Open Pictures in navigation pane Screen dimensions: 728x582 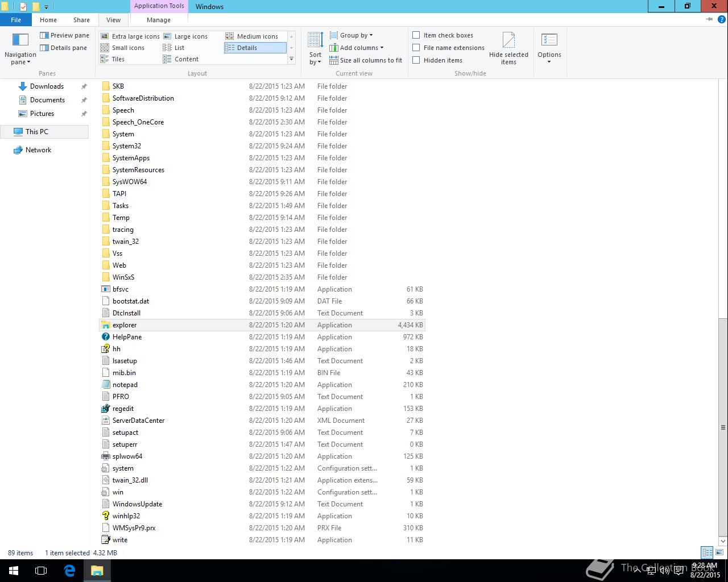42,114
